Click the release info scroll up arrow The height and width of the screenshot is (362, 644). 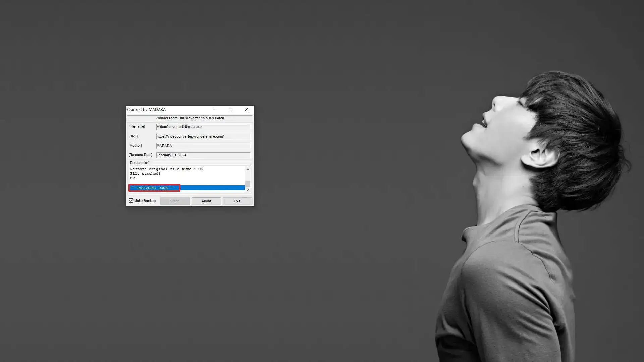tap(248, 169)
